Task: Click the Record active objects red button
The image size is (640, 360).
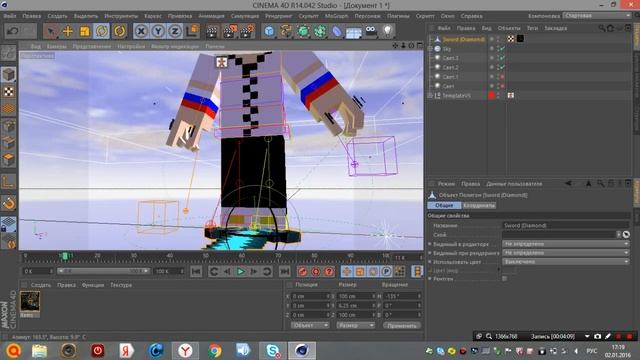Action: pos(302,271)
